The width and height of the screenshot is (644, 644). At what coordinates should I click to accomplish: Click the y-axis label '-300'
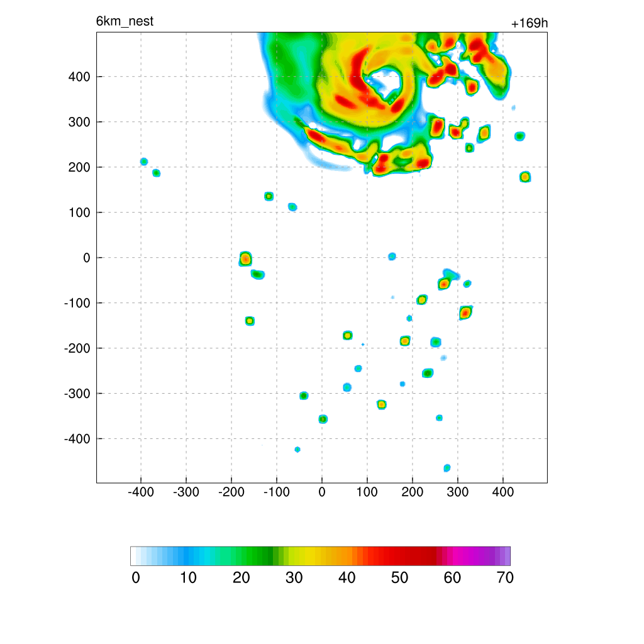[77, 394]
